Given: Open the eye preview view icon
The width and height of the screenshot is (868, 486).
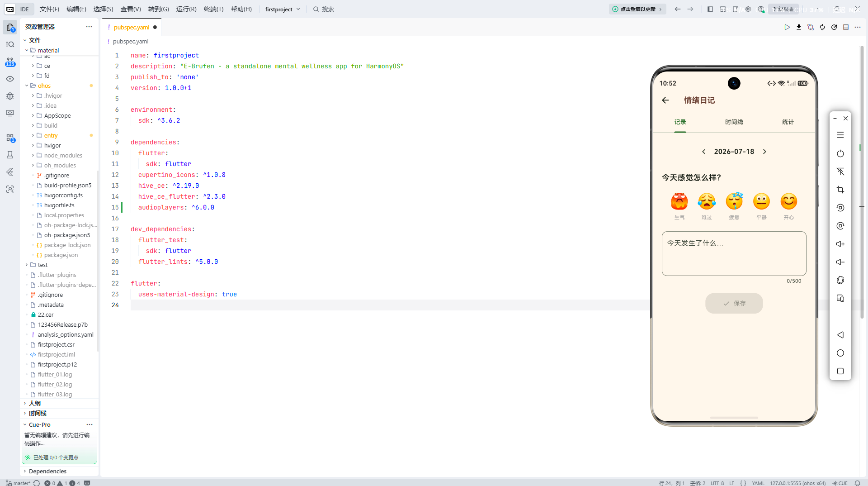Looking at the screenshot, I should pyautogui.click(x=10, y=79).
